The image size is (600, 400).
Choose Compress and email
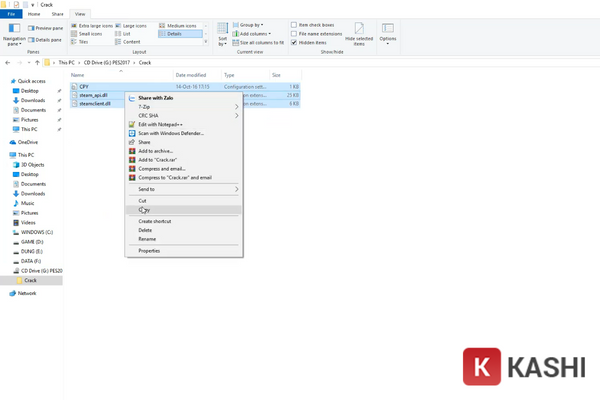(x=184, y=168)
